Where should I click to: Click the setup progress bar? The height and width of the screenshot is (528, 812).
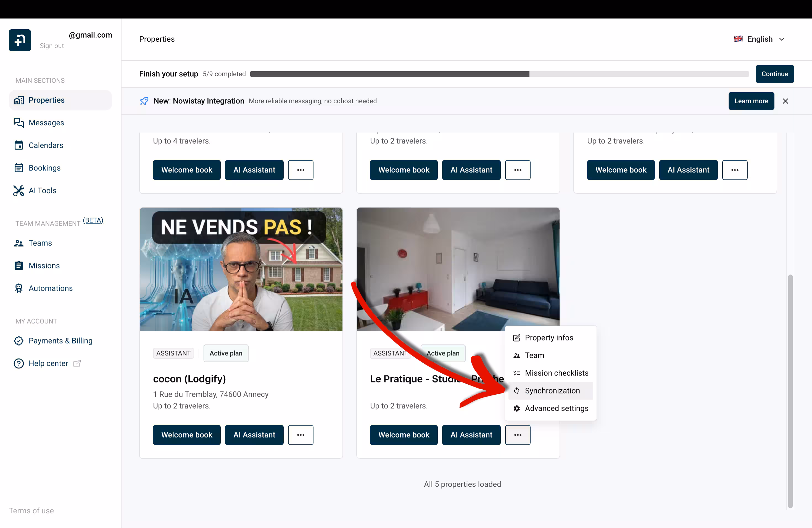coord(499,74)
